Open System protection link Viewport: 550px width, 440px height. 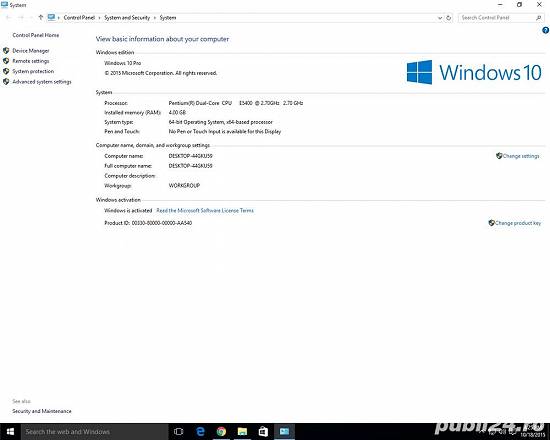pyautogui.click(x=33, y=71)
